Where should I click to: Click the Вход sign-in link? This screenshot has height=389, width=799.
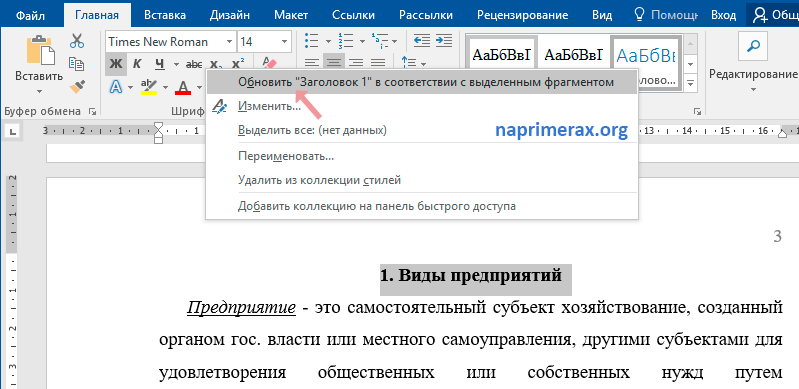pos(723,15)
